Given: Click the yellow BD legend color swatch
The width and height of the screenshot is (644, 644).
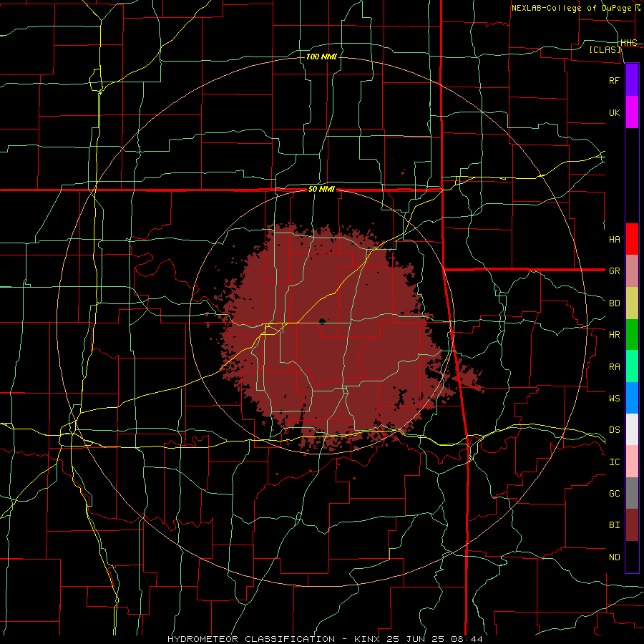Looking at the screenshot, I should point(632,303).
